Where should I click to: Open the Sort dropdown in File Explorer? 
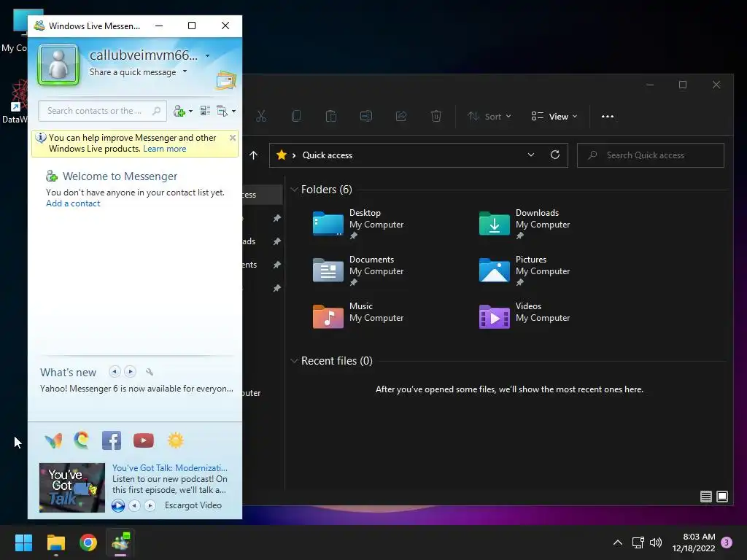(x=489, y=116)
